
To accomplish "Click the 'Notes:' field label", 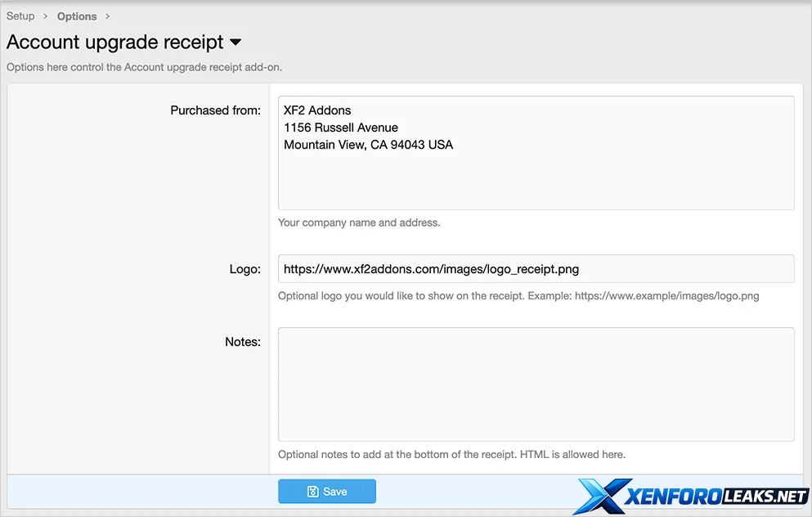I will coord(242,342).
